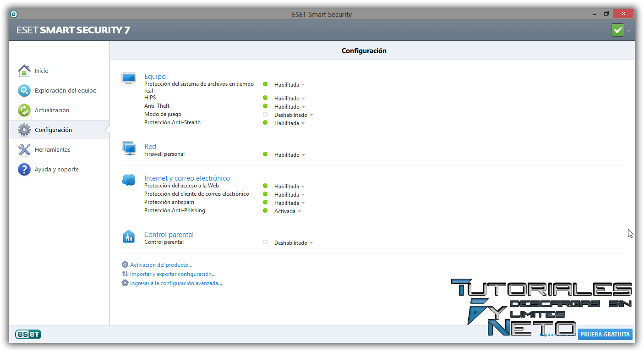Open Anti-Phishing Activada dropdown
This screenshot has height=352, width=644.
(288, 211)
